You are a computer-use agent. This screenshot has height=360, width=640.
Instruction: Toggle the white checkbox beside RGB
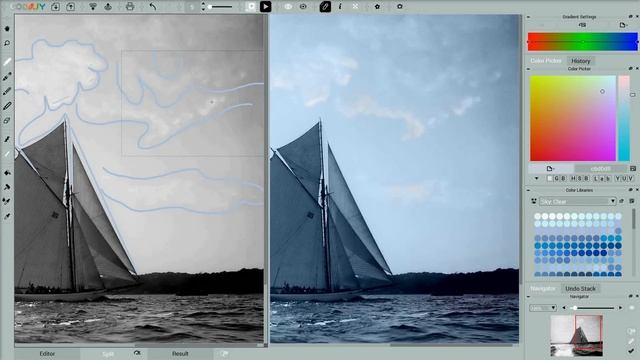(x=550, y=179)
